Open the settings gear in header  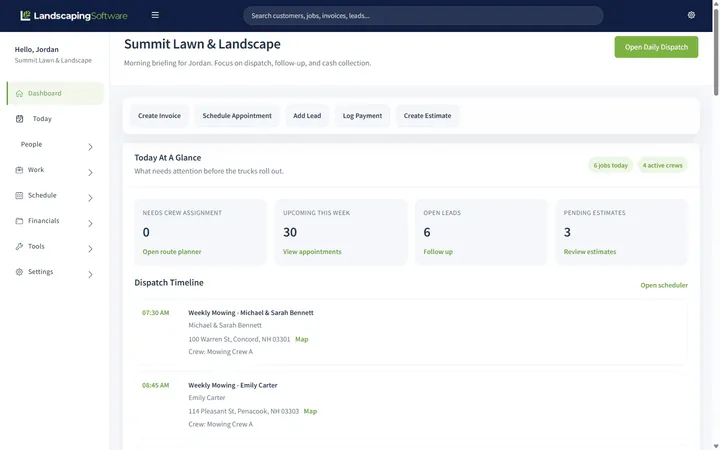pyautogui.click(x=691, y=15)
